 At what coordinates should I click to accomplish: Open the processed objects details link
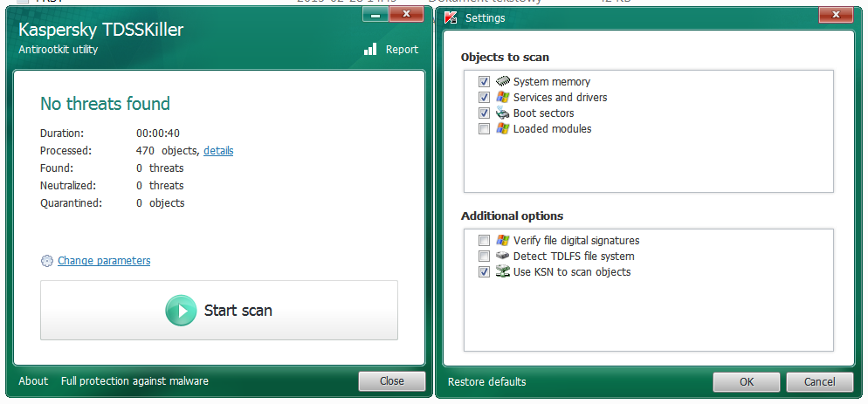coord(218,151)
